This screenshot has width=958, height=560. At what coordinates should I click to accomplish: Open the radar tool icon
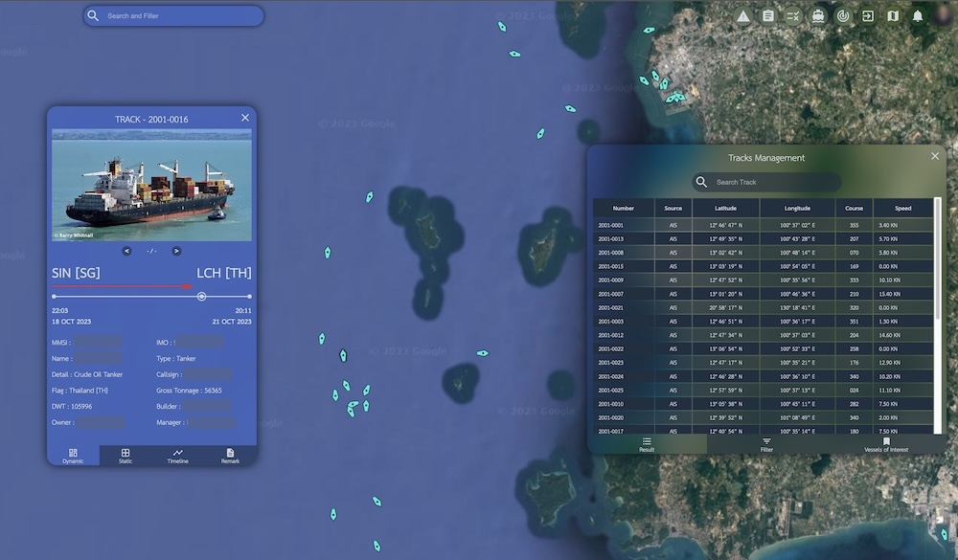(x=844, y=15)
